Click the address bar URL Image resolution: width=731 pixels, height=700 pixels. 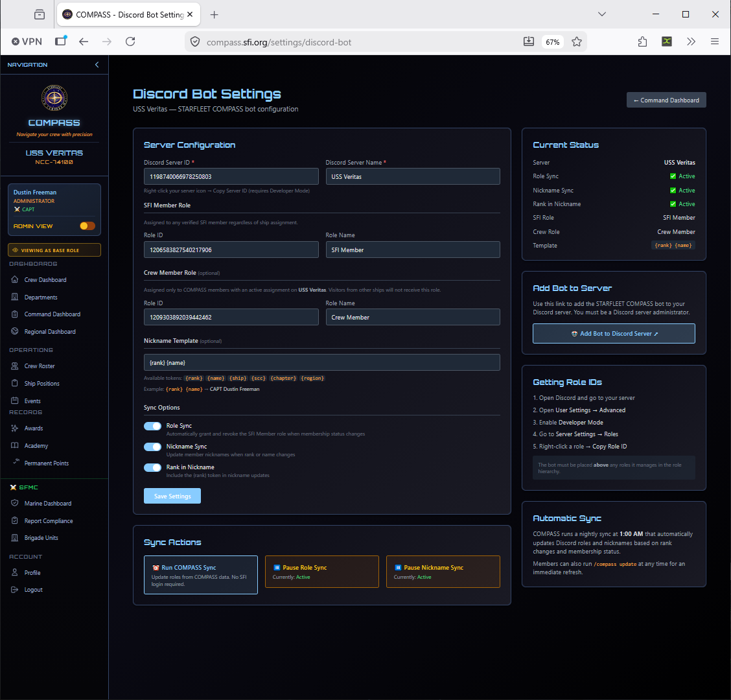pos(279,42)
